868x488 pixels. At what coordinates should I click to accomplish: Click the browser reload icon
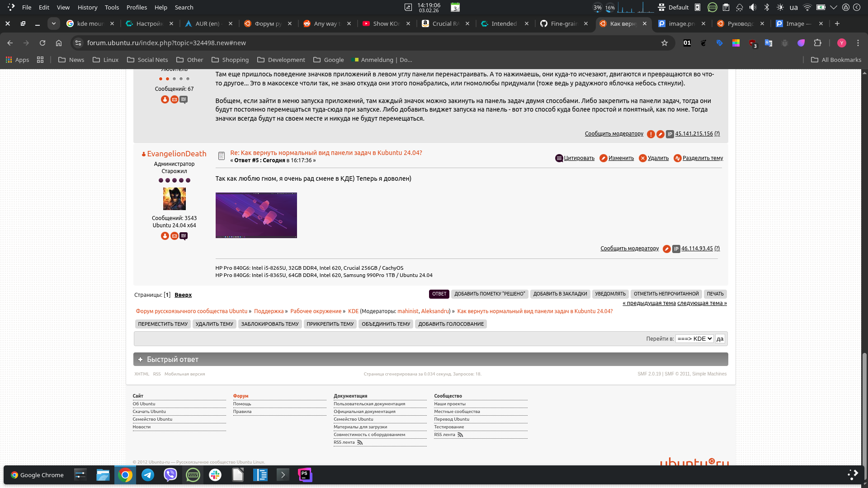[42, 43]
